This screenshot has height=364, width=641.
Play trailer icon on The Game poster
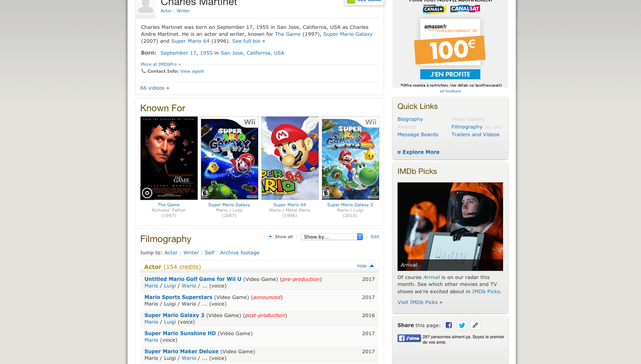pos(147,193)
